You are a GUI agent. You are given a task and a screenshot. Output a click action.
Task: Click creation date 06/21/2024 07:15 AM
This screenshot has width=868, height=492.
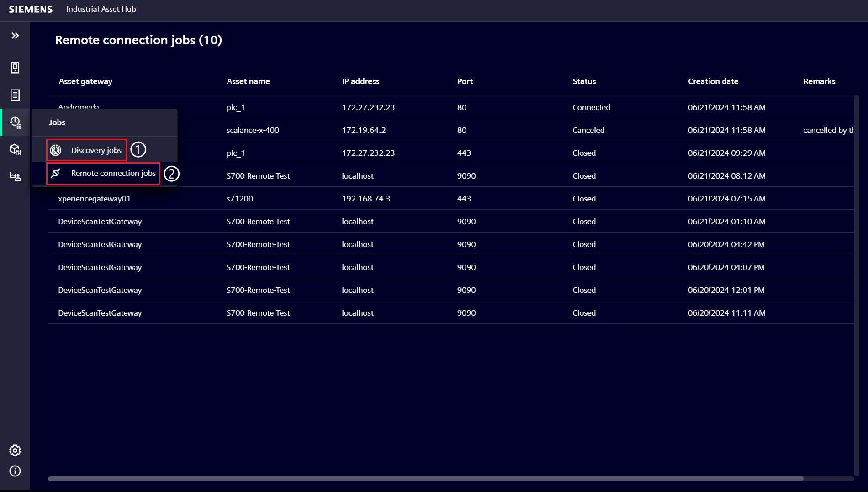[x=726, y=199]
